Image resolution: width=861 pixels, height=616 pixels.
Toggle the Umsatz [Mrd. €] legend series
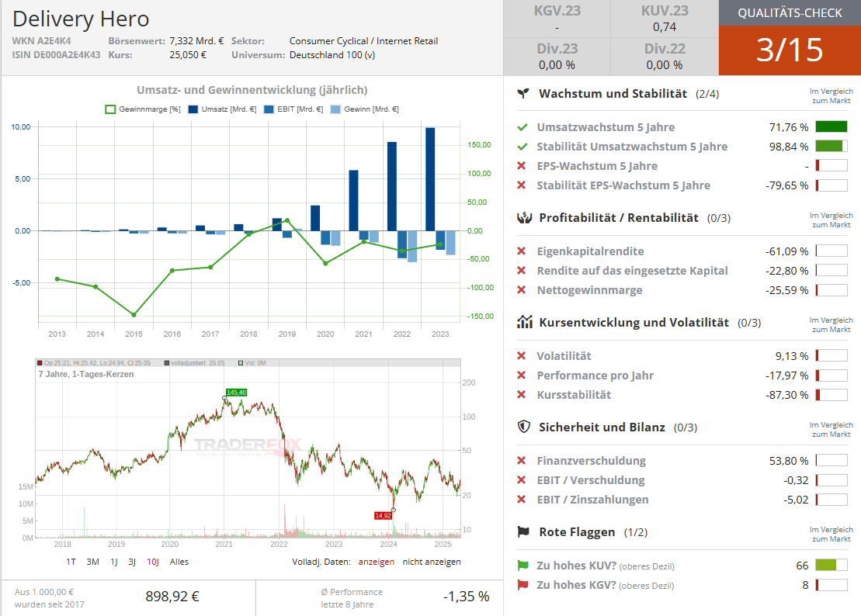point(222,109)
